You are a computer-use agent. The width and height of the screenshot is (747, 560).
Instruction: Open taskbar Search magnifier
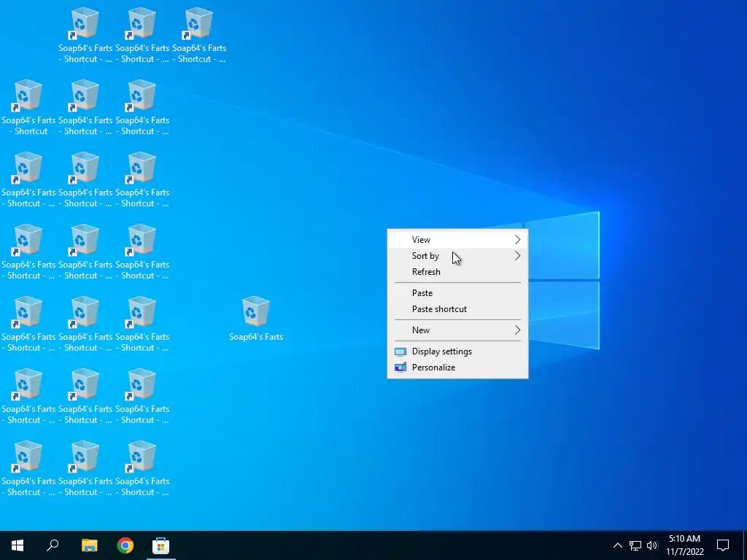[53, 545]
